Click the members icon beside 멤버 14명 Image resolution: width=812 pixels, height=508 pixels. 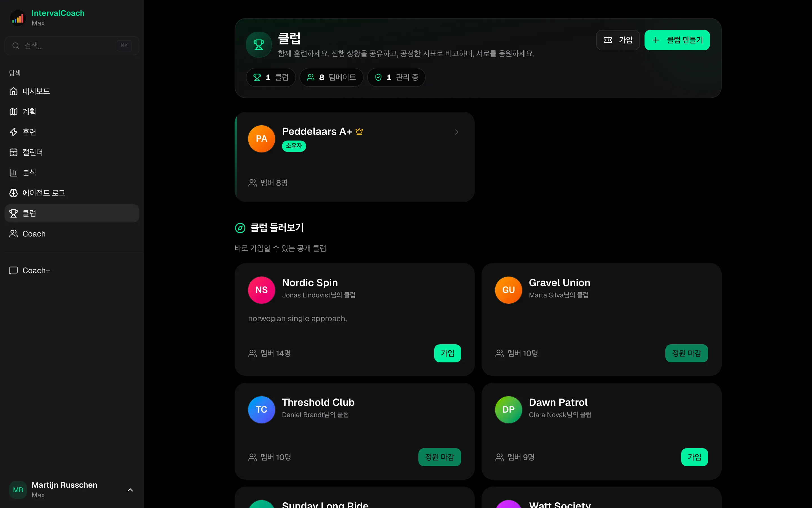pyautogui.click(x=252, y=353)
